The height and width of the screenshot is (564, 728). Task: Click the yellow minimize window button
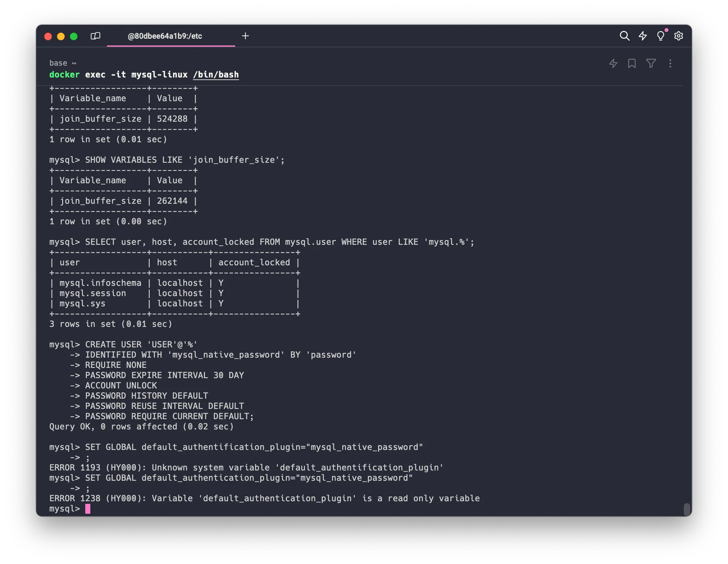[x=61, y=36]
